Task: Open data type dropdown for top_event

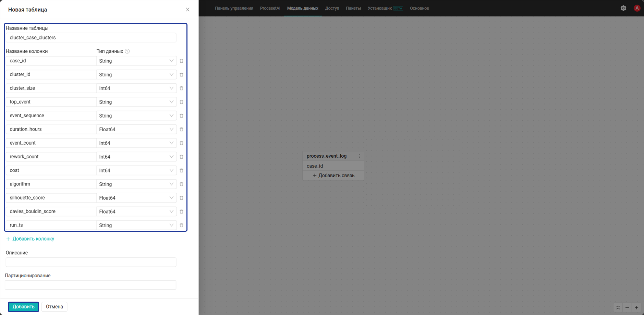Action: click(x=136, y=102)
